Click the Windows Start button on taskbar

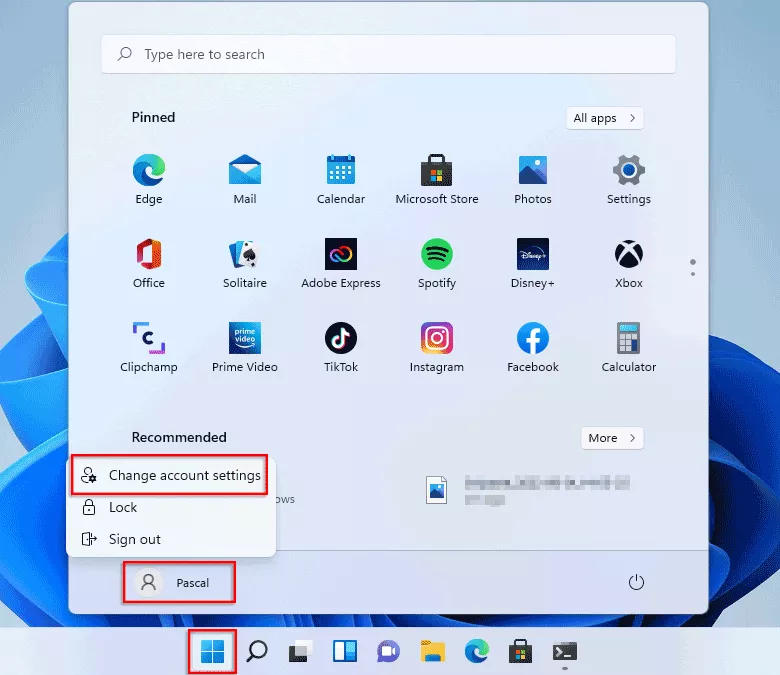tap(212, 652)
